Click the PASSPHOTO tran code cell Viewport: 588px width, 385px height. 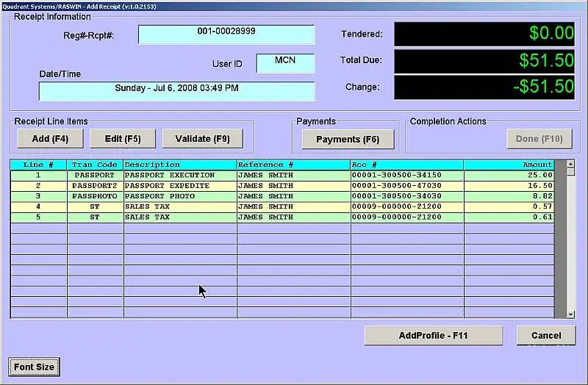(95, 196)
